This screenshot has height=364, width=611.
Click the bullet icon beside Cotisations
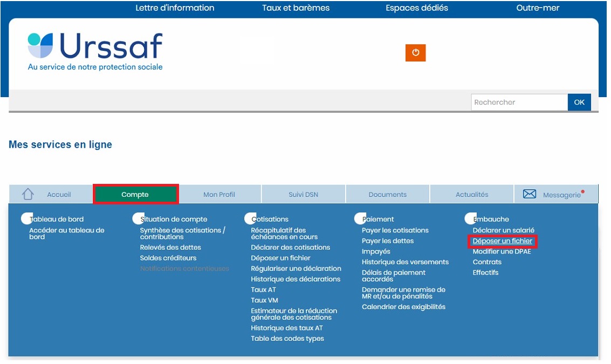point(250,219)
